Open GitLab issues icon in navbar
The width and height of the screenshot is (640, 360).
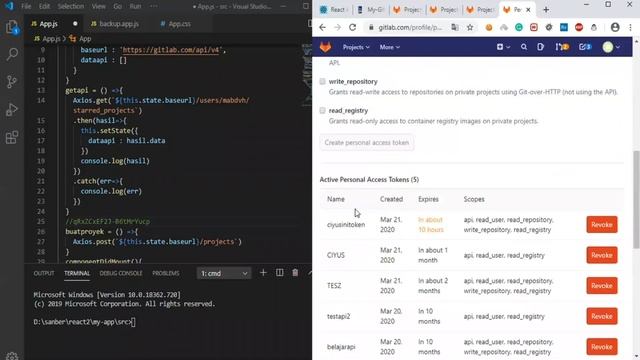540,47
